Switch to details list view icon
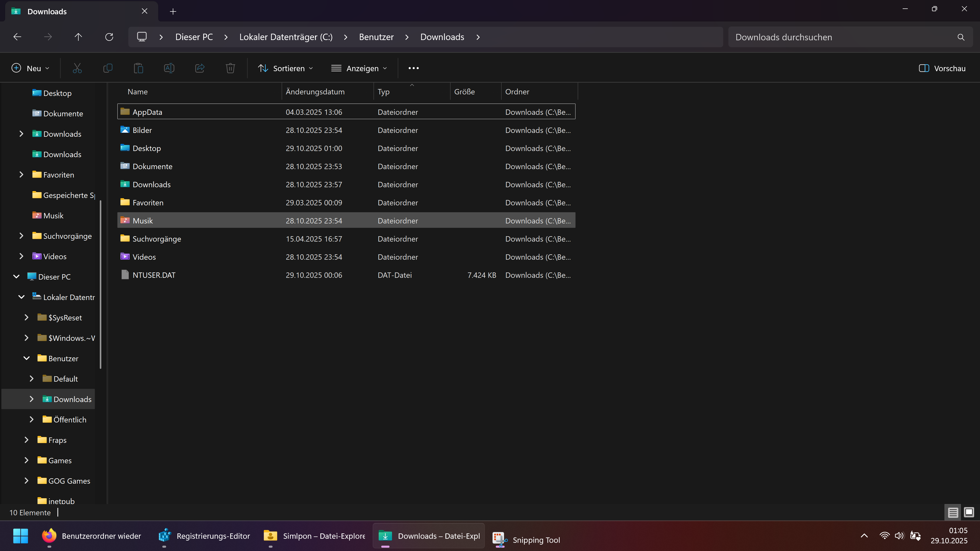The width and height of the screenshot is (980, 551). click(953, 512)
